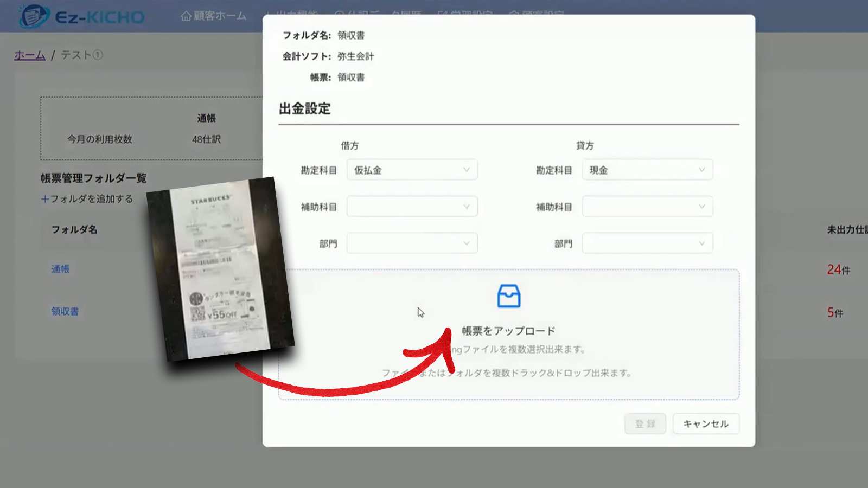Click the ホーム breadcrumb link
The image size is (868, 488).
point(29,55)
